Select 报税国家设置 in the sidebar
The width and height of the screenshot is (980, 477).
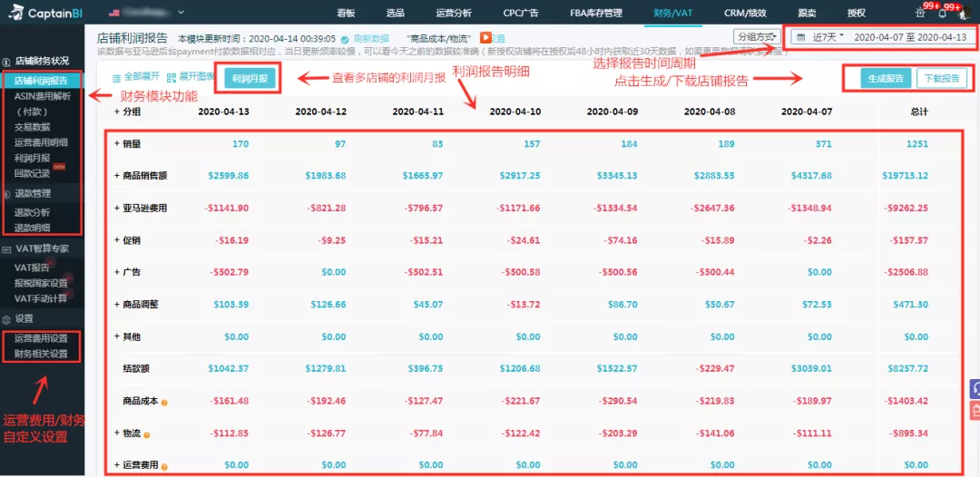pyautogui.click(x=41, y=283)
